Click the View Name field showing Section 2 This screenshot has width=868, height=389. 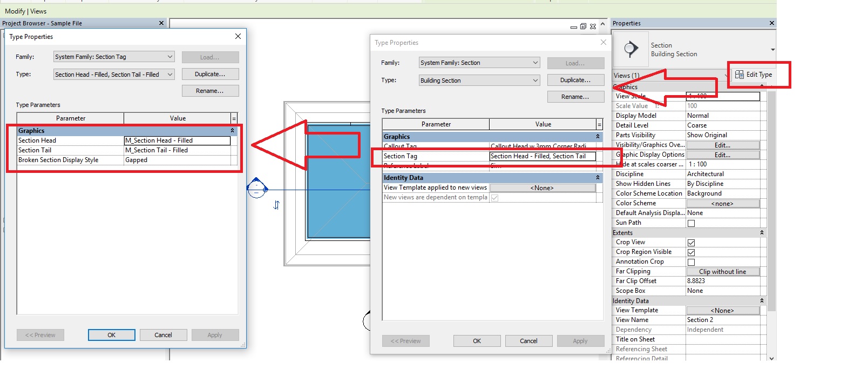point(722,320)
